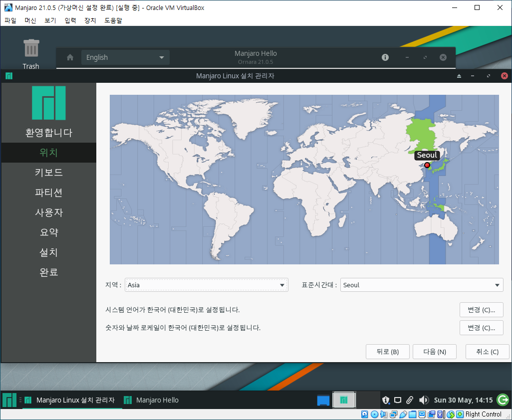512x420 pixels.
Task: Click the VirtualBox optical disc status icon
Action: point(375,414)
